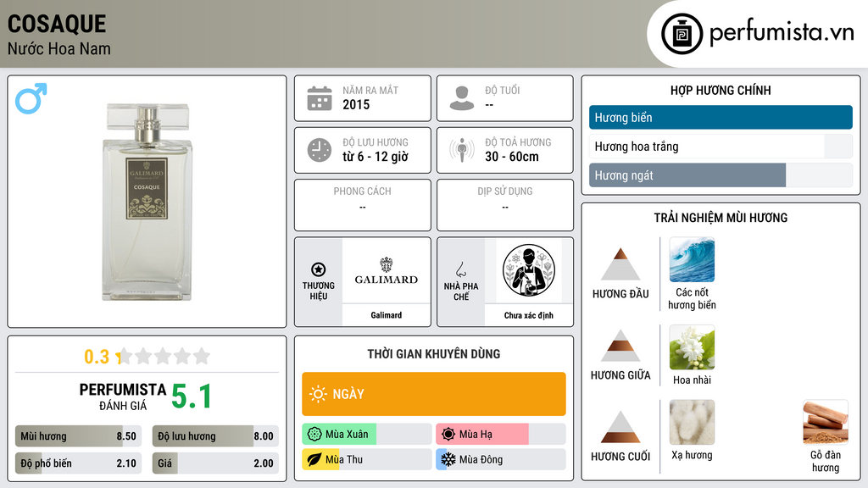Click the sillage value 30 - 60cm

click(512, 157)
